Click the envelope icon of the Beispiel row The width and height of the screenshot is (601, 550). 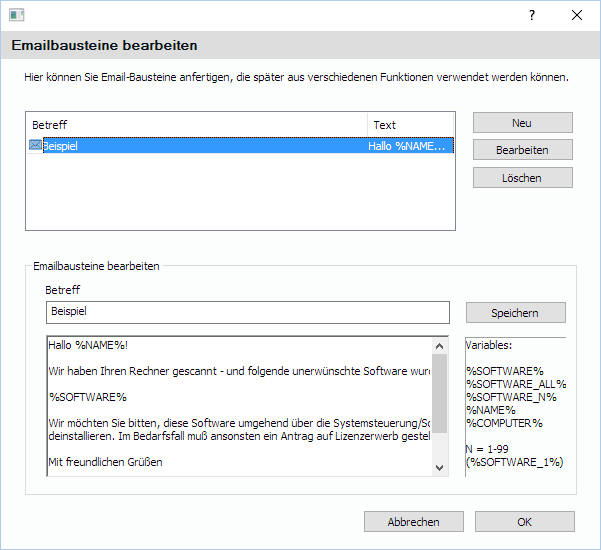pyautogui.click(x=35, y=145)
